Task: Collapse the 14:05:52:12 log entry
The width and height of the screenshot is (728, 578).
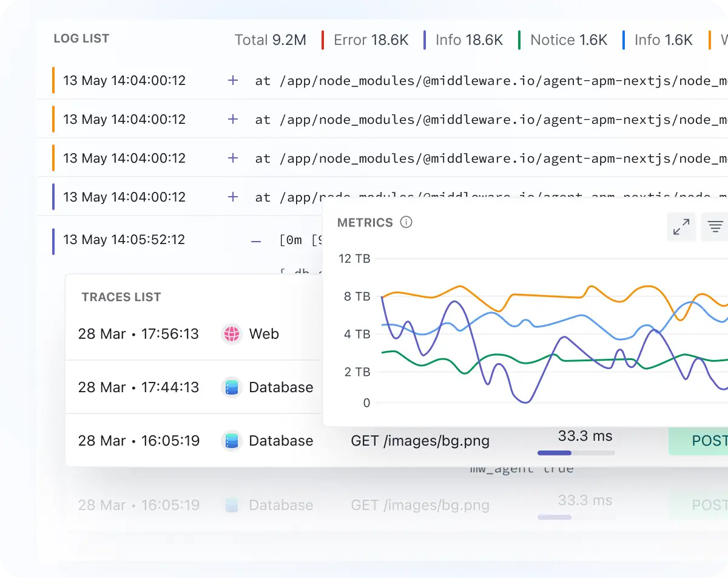Action: pos(256,240)
